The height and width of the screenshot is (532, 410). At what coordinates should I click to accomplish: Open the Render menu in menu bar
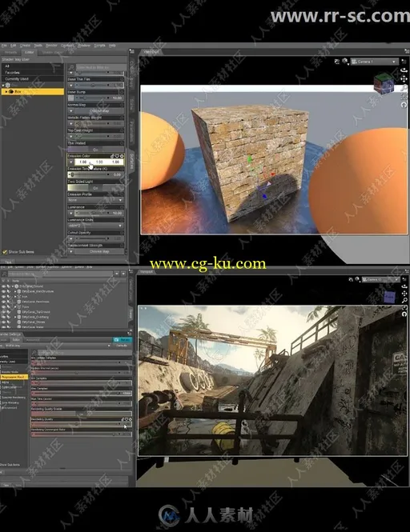(x=51, y=46)
